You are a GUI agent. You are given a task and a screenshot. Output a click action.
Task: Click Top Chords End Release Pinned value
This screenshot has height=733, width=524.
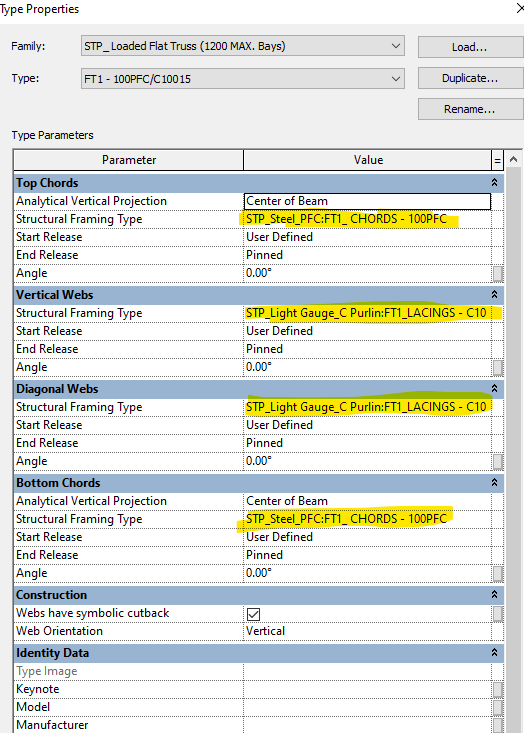click(367, 255)
